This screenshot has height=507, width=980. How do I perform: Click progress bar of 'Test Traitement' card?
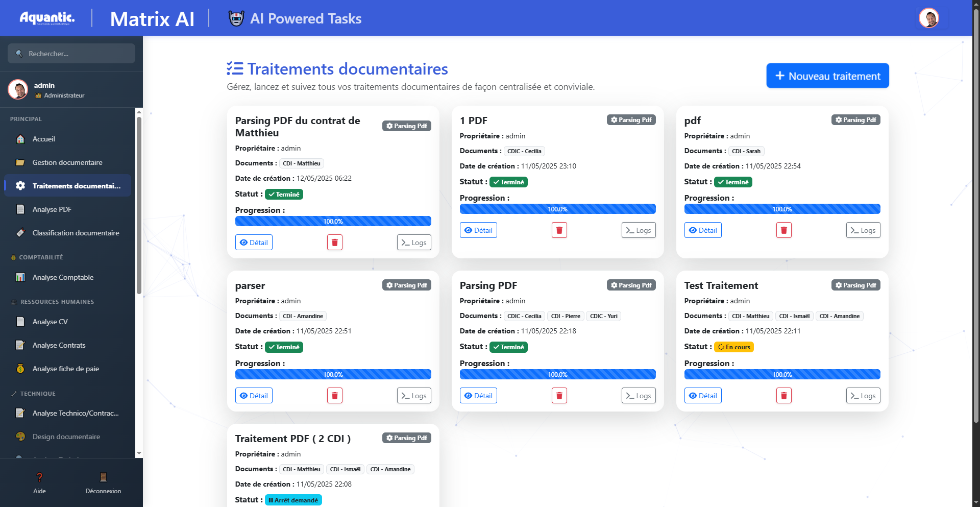click(782, 374)
